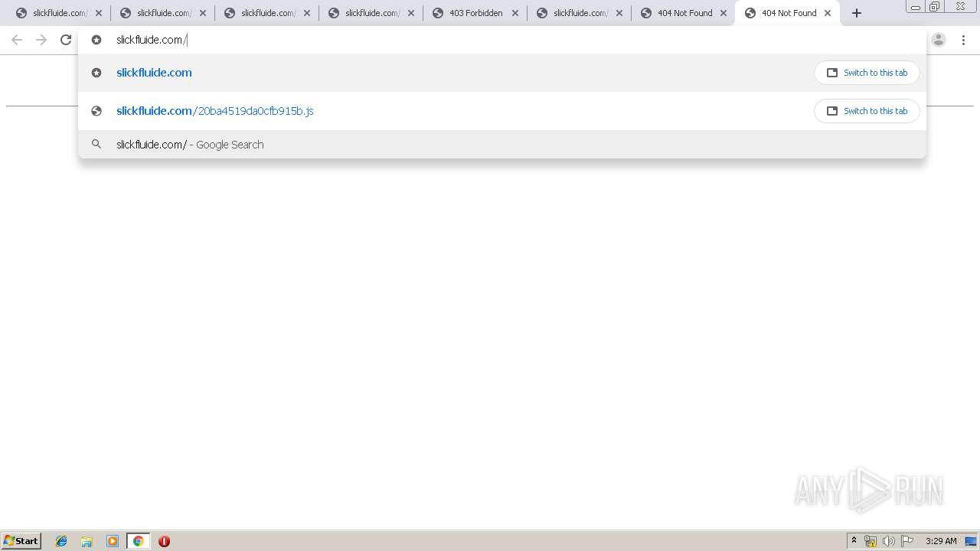Viewport: 980px width, 551px height.
Task: Click the magnifier icon of the search suggestion
Action: click(96, 145)
